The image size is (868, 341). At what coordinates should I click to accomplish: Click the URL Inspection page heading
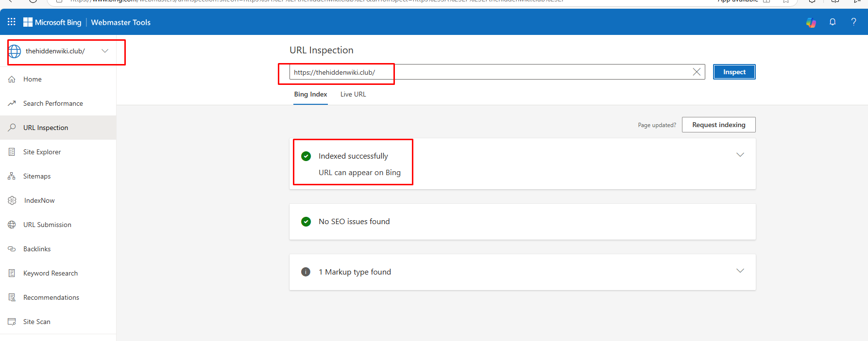coord(322,50)
